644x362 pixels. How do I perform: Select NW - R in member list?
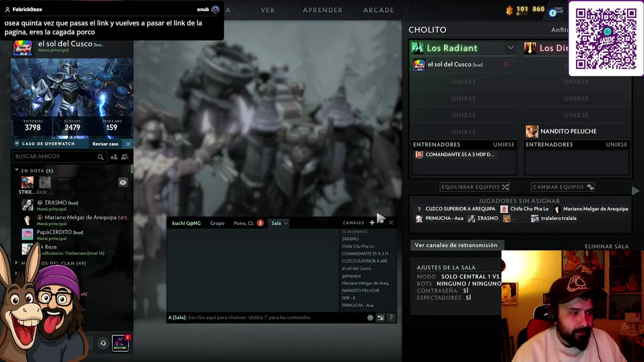pos(349,298)
